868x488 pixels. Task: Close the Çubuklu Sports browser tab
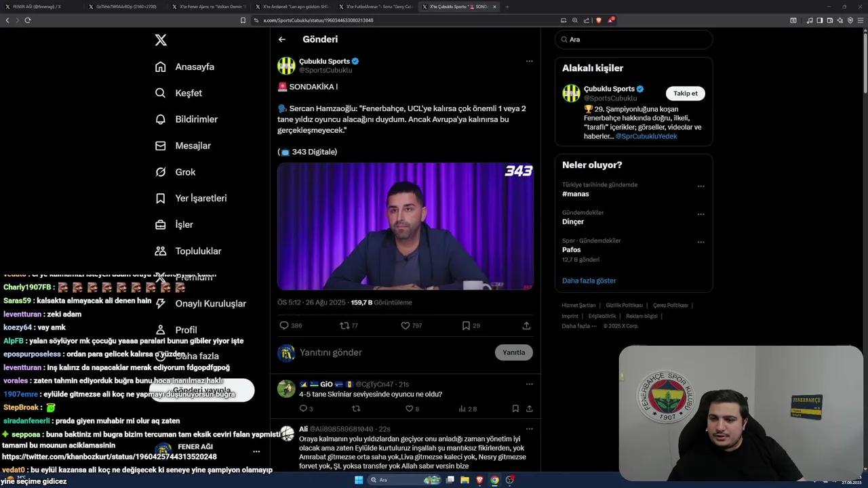[x=494, y=6]
